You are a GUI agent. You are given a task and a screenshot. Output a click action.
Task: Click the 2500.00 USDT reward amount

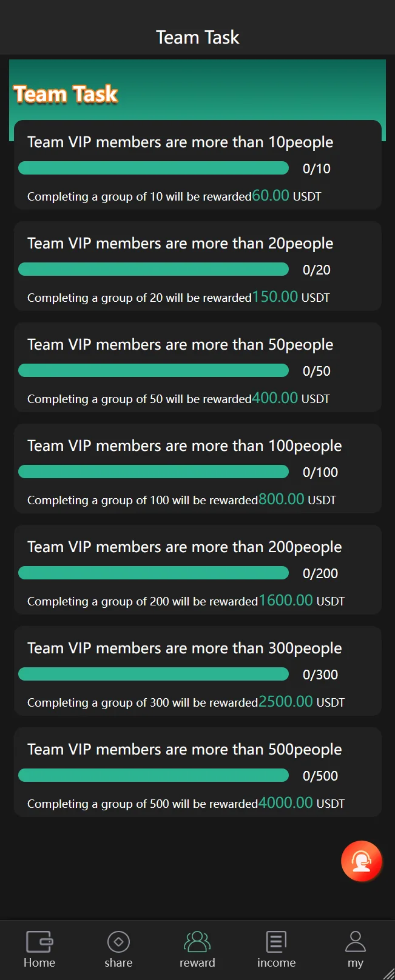[x=286, y=701]
